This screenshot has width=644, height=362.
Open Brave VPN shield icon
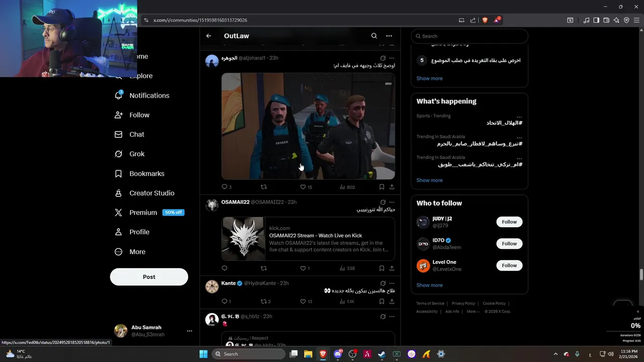tap(626, 20)
